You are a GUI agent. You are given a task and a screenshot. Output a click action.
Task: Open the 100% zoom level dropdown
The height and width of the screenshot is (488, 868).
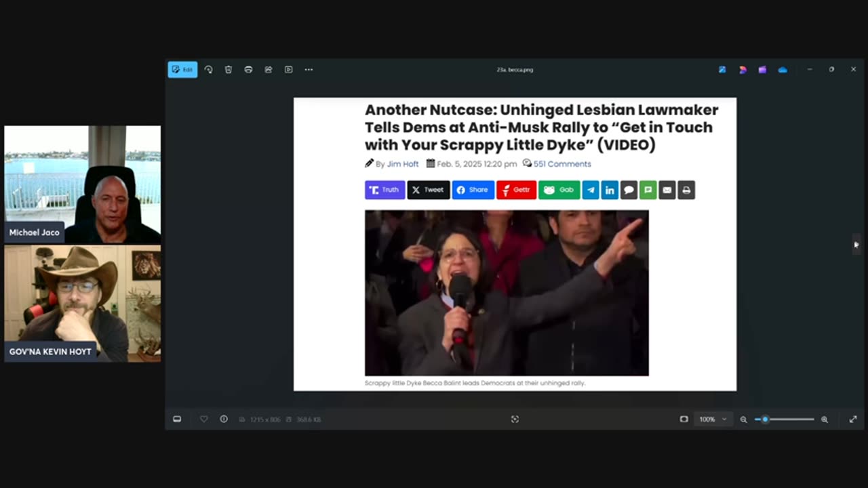(x=713, y=419)
